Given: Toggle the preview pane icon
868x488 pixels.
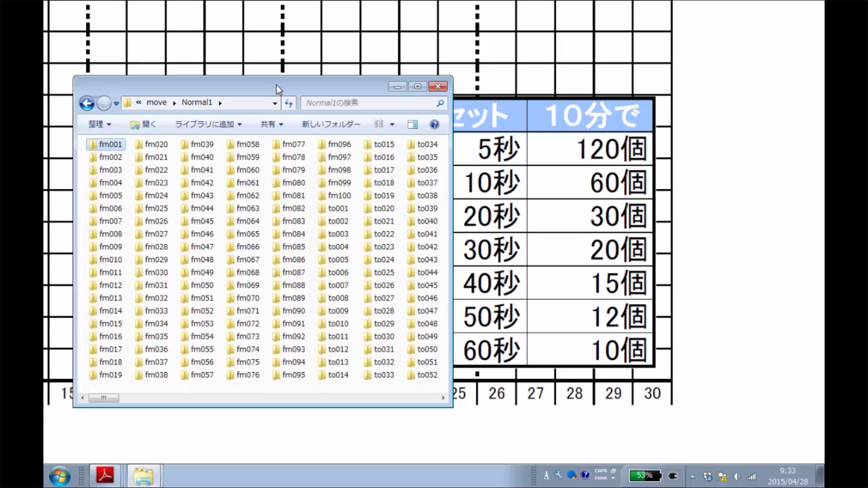Looking at the screenshot, I should point(412,124).
